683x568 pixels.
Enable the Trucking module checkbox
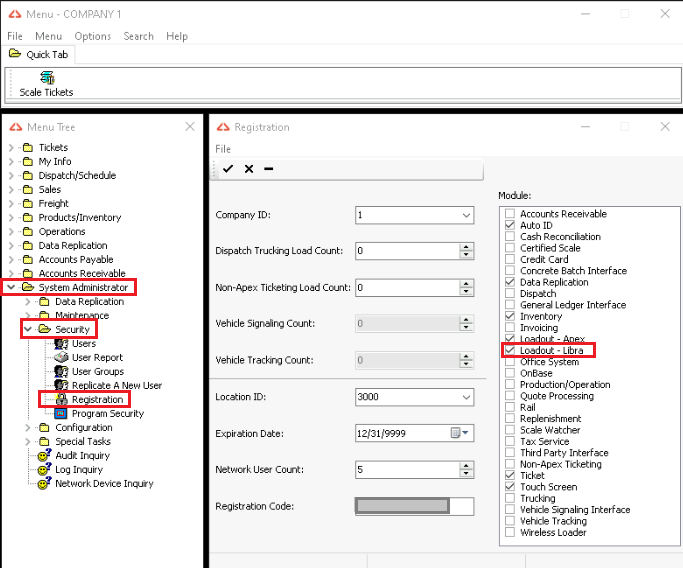[x=510, y=498]
